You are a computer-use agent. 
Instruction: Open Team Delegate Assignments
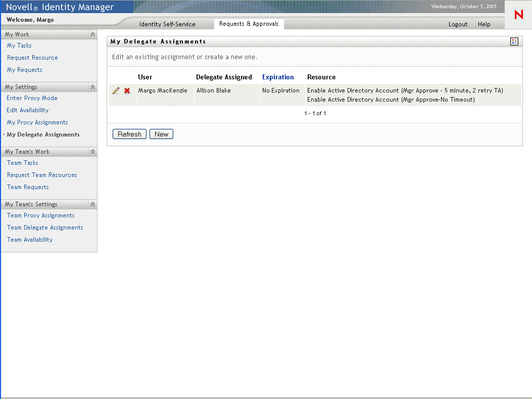(45, 228)
